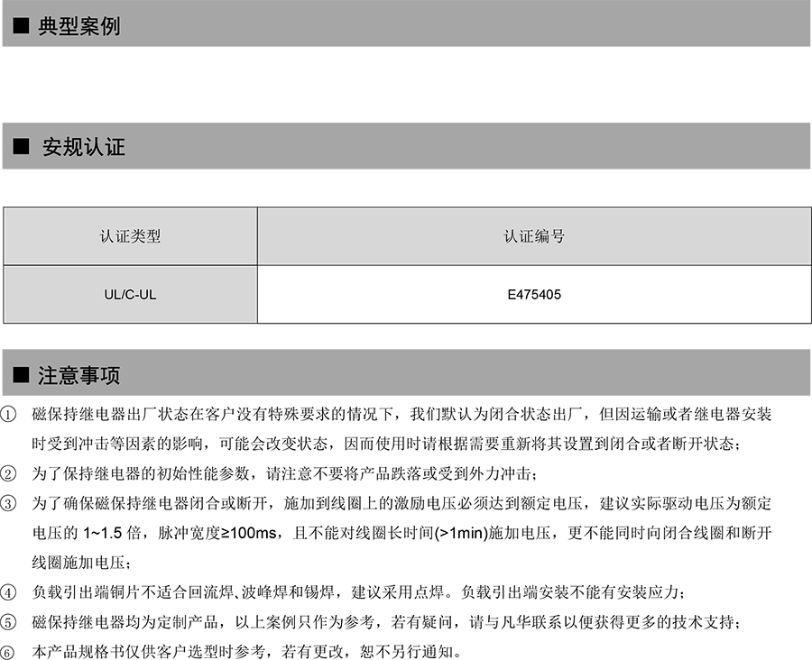Select the 注意事项 section heading

click(78, 375)
